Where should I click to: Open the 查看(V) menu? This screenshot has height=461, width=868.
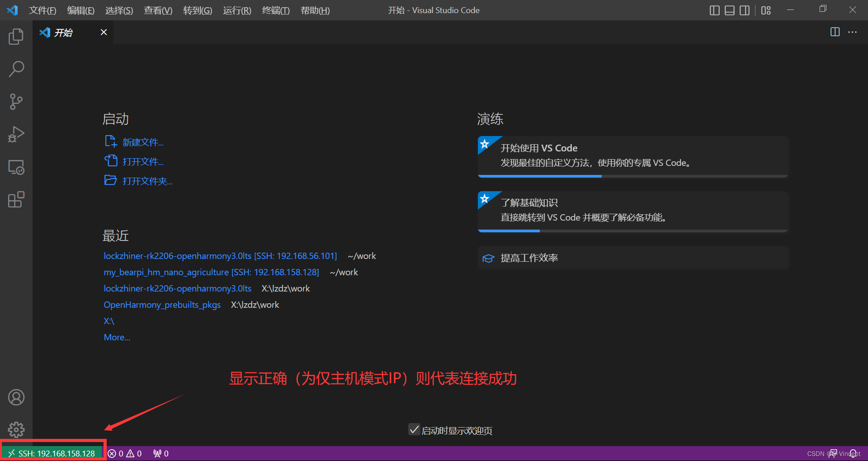tap(158, 10)
